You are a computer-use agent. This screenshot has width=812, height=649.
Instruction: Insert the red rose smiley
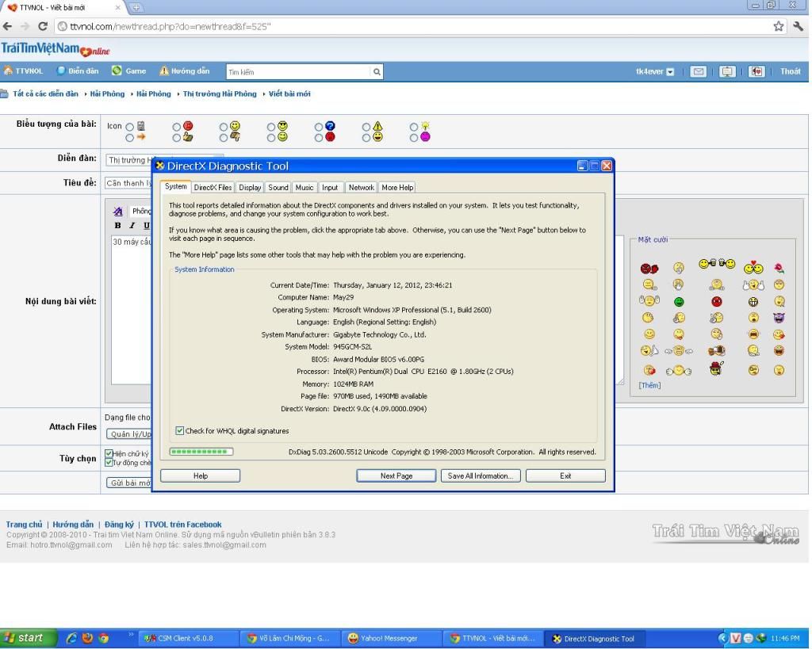click(779, 268)
